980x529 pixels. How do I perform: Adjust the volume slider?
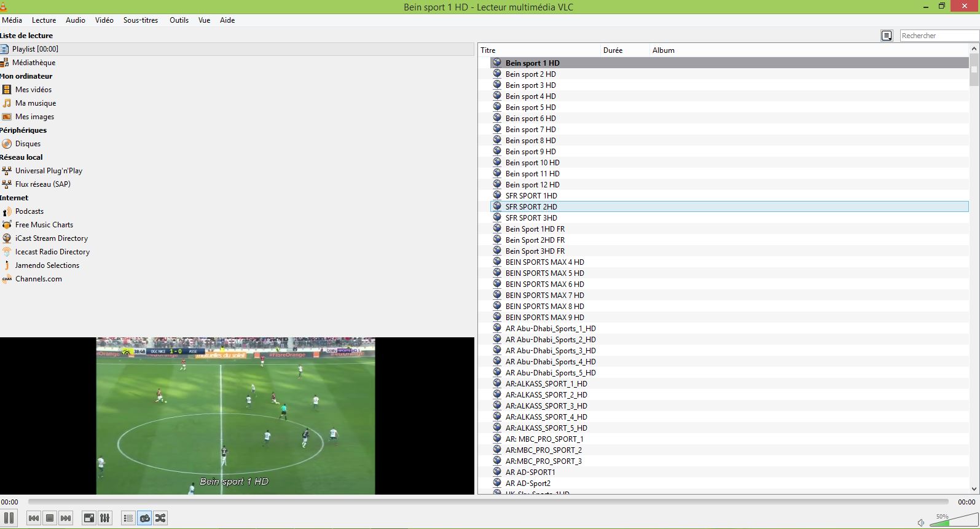pos(954,520)
